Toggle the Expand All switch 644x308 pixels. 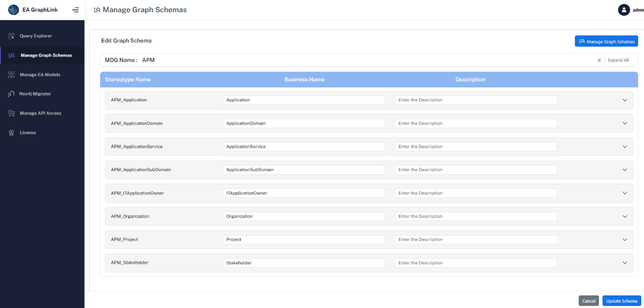[x=601, y=60]
